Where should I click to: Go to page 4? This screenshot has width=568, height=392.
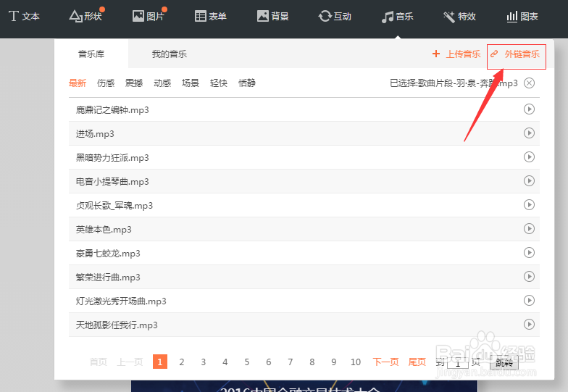pos(225,362)
